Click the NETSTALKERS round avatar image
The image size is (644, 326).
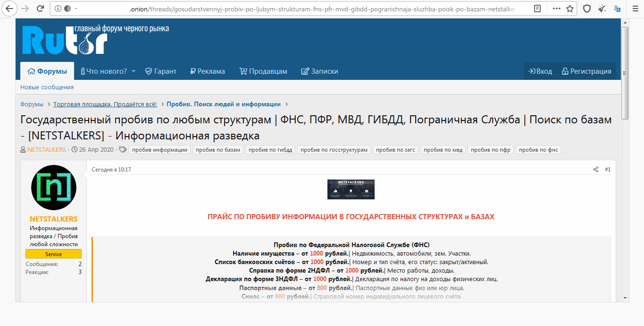coord(53,188)
